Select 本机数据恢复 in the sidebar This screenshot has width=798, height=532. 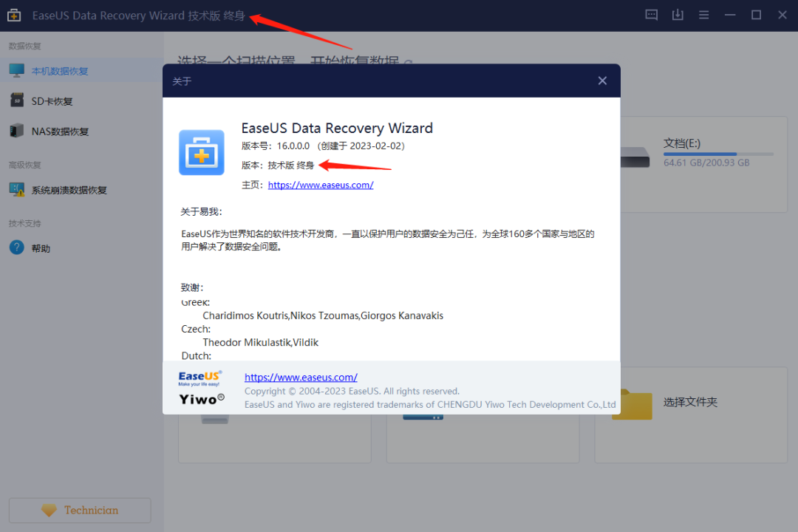[x=81, y=71]
